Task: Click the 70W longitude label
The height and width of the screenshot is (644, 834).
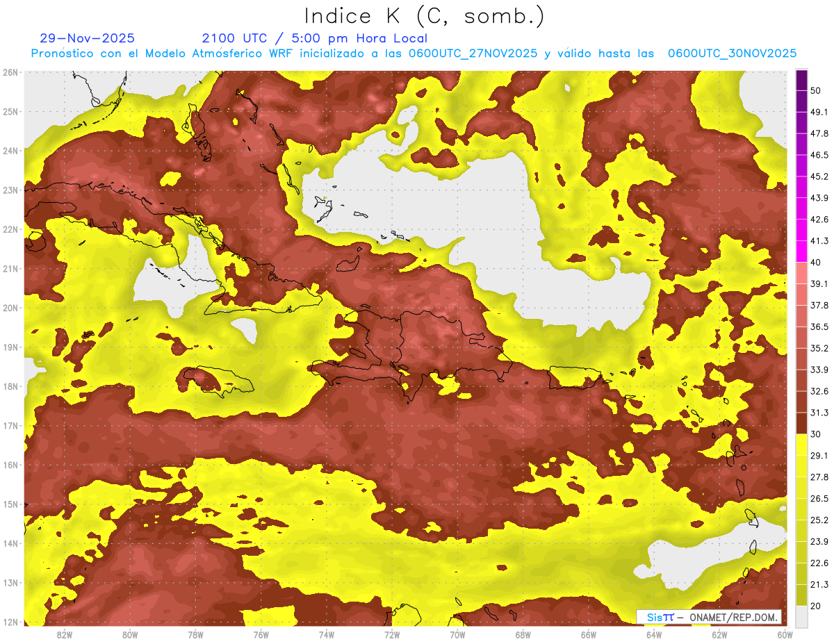Action: pos(457,634)
